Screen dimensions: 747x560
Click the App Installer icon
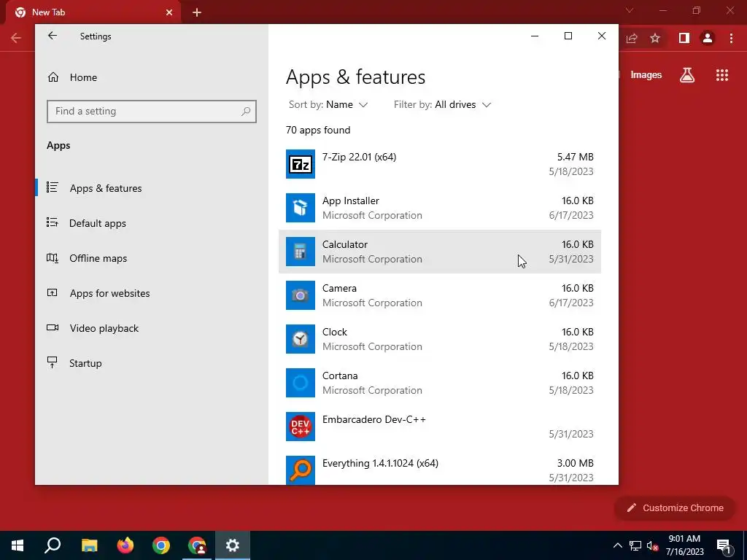click(300, 208)
